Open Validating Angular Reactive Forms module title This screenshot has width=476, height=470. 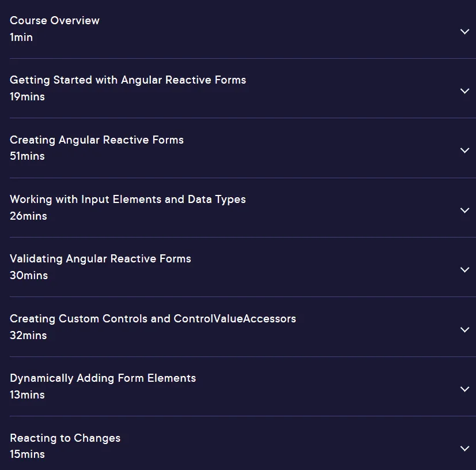pyautogui.click(x=100, y=259)
